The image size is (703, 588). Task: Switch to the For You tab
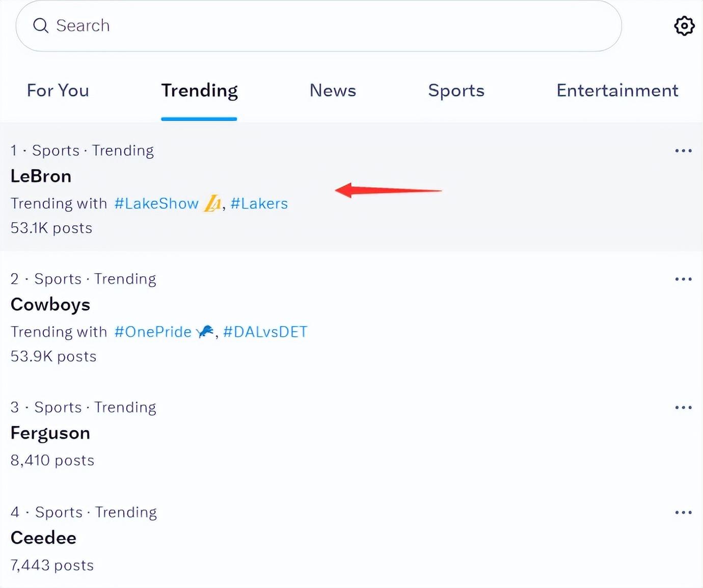tap(58, 91)
